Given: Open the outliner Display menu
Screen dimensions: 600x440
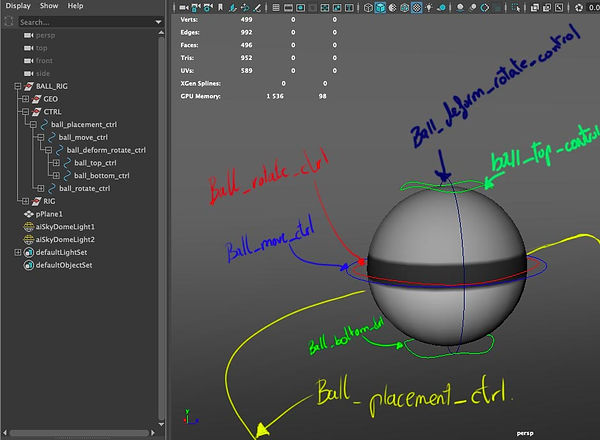Looking at the screenshot, I should point(18,6).
